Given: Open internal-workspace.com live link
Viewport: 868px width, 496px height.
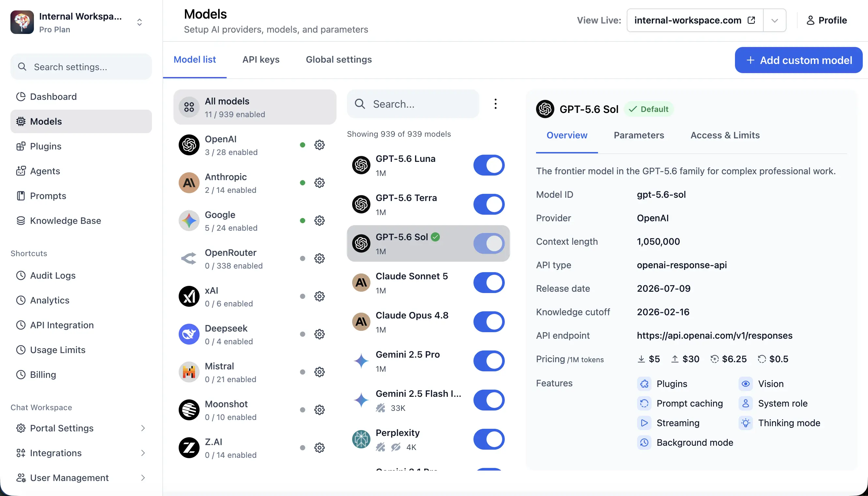Looking at the screenshot, I should tap(695, 21).
